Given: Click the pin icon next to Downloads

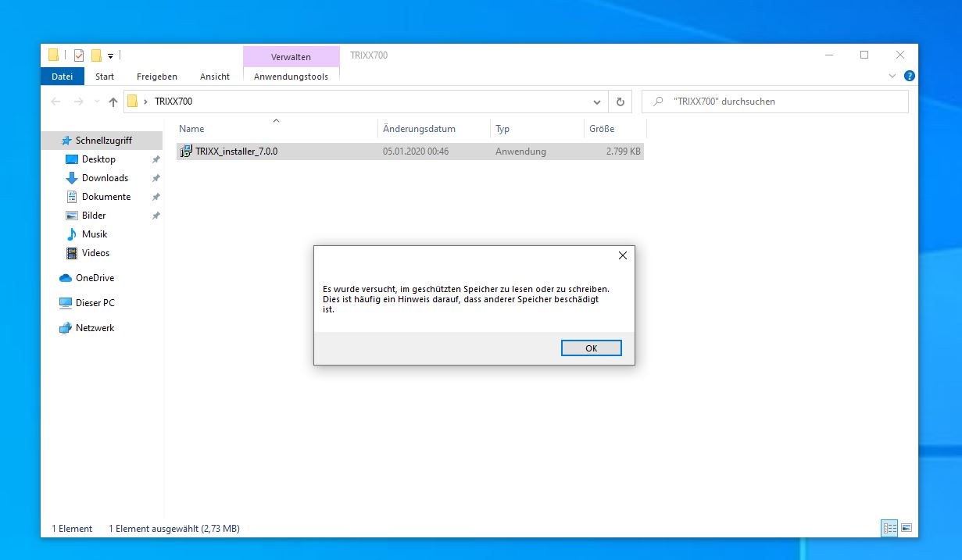Looking at the screenshot, I should coord(156,178).
